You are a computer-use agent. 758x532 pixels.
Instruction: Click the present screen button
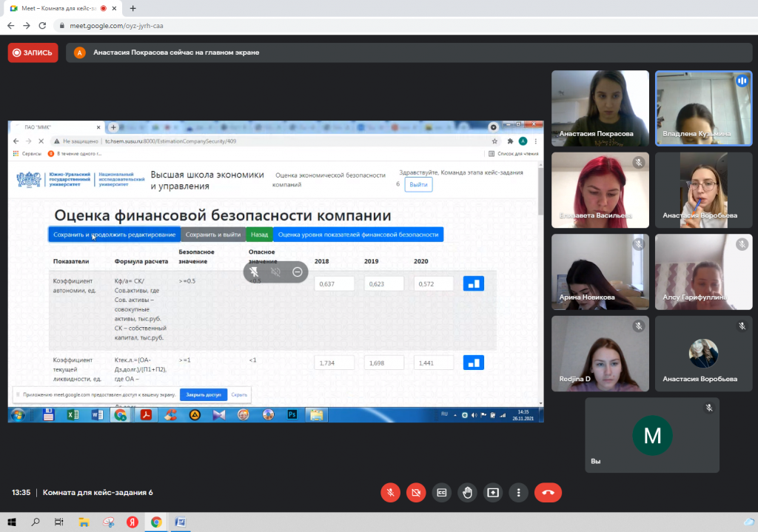pos(492,492)
